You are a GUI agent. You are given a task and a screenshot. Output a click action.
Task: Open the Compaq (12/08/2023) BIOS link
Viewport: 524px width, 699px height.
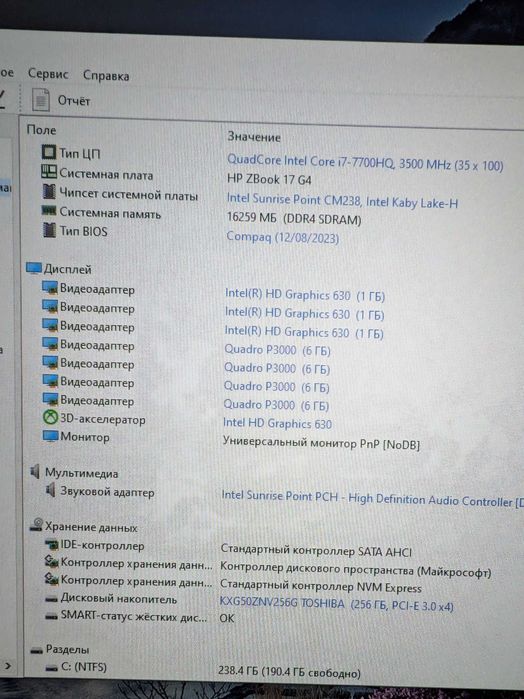click(x=283, y=237)
